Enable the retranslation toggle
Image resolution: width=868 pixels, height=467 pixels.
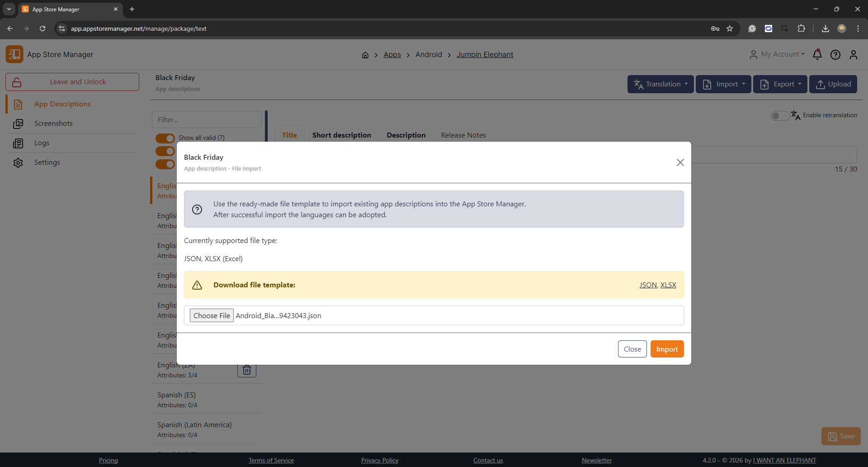(x=780, y=116)
